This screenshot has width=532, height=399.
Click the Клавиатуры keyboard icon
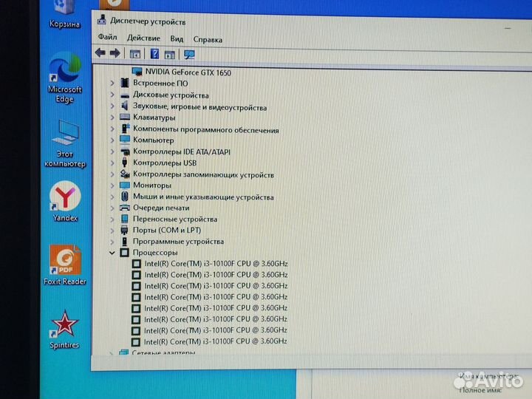click(125, 117)
